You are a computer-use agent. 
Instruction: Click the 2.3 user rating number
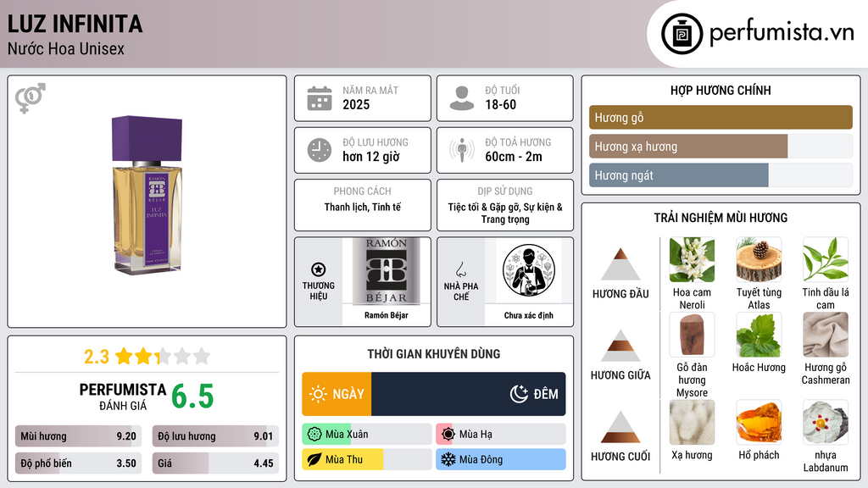point(97,357)
